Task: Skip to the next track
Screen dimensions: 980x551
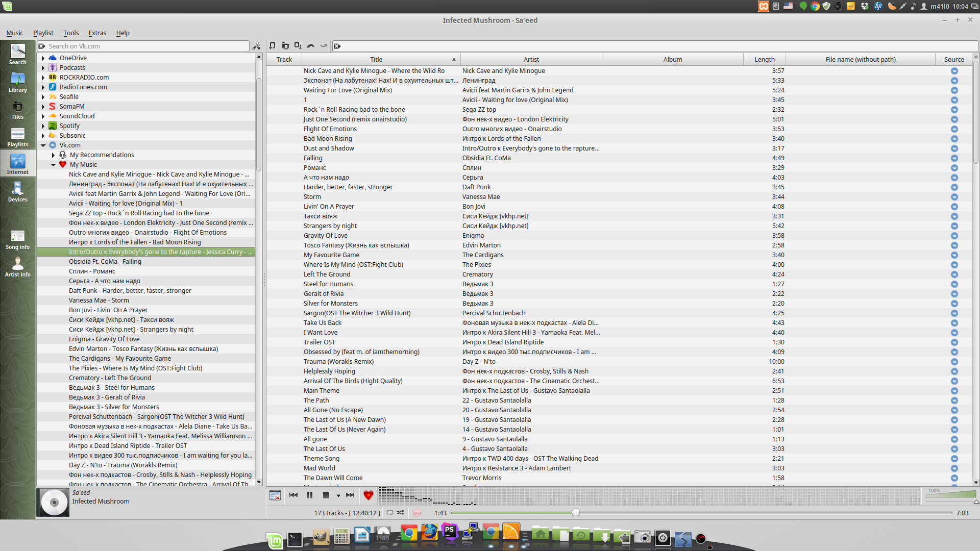Action: coord(350,495)
